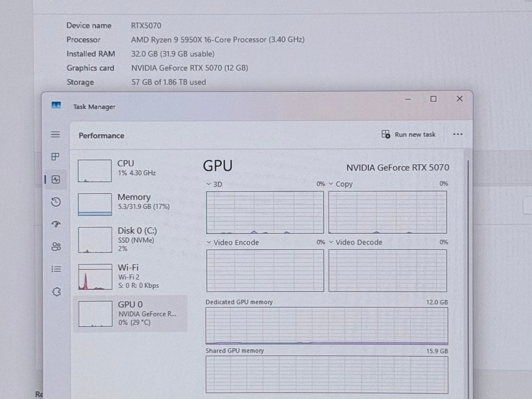Click '32.0 GB (31.9 GB usable)' RAM text

[173, 54]
